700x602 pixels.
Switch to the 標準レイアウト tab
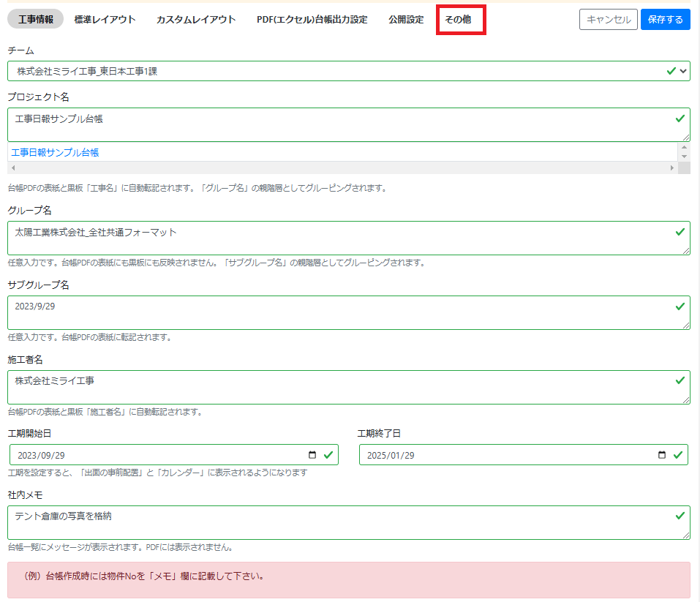pyautogui.click(x=105, y=19)
